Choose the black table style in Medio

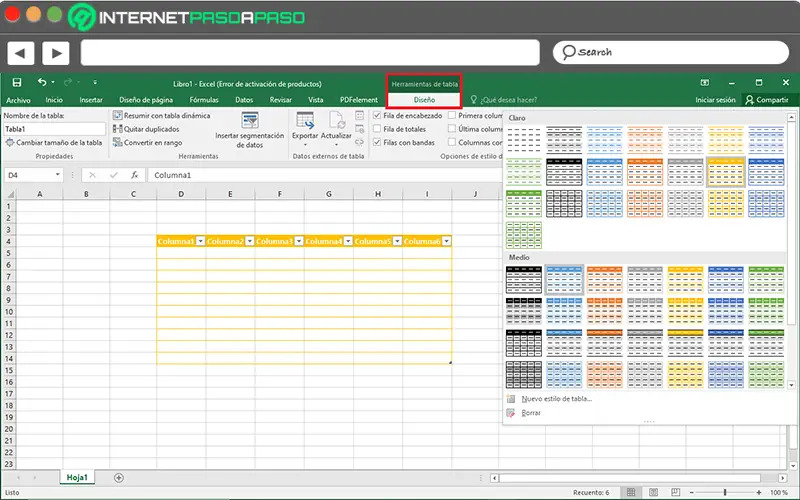(x=524, y=280)
